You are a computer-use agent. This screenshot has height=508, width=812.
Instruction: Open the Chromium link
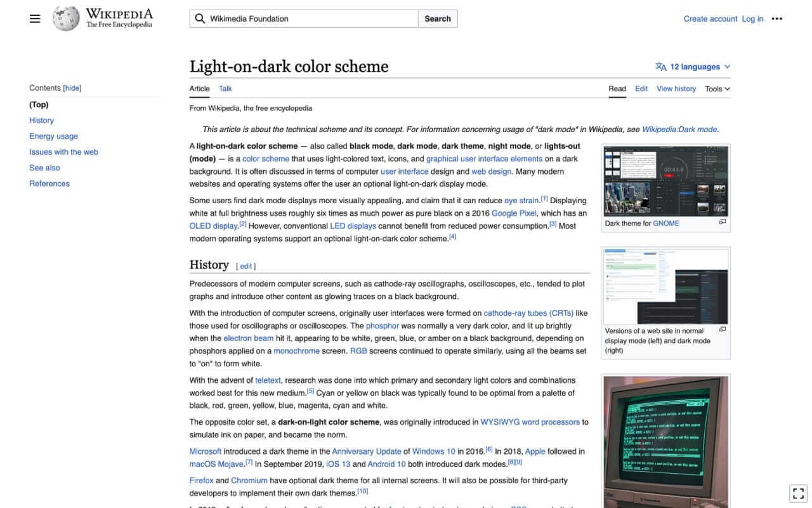[x=249, y=481]
